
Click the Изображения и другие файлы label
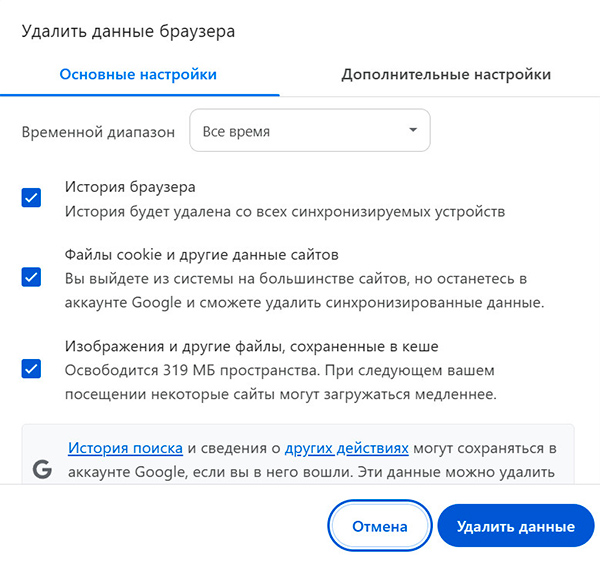point(252,346)
